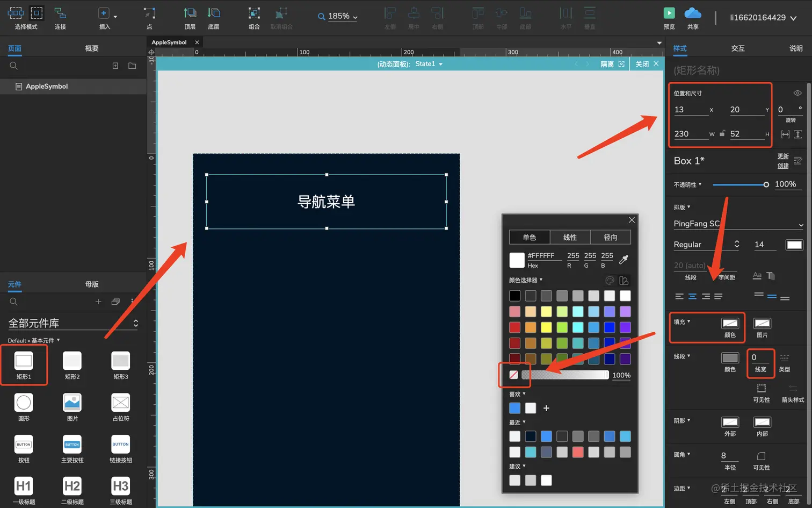Select the 连接 connector tool
The width and height of the screenshot is (812, 508).
pyautogui.click(x=60, y=18)
